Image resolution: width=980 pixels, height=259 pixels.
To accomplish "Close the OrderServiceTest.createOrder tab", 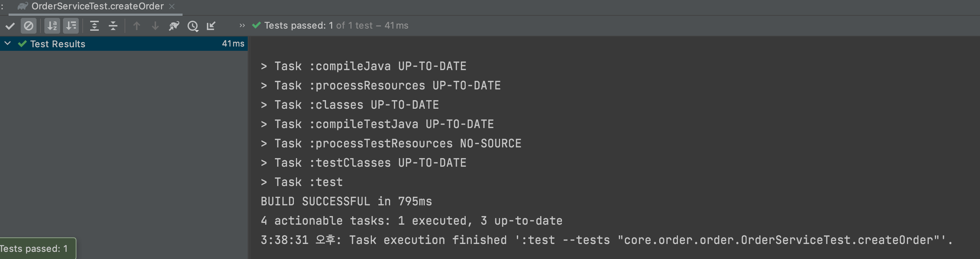I will pyautogui.click(x=172, y=6).
